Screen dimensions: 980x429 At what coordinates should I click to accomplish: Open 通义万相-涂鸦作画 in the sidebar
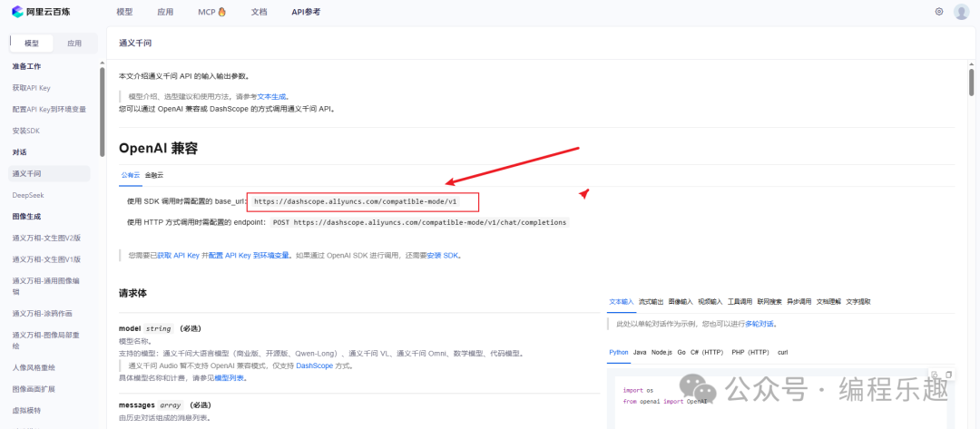pos(42,313)
